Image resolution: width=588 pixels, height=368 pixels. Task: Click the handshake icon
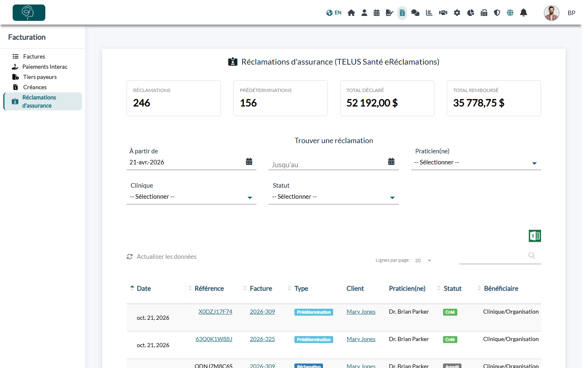[x=443, y=13]
